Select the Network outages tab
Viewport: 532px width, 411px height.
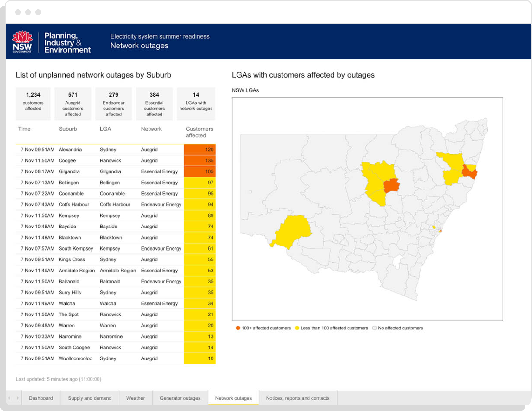(233, 398)
